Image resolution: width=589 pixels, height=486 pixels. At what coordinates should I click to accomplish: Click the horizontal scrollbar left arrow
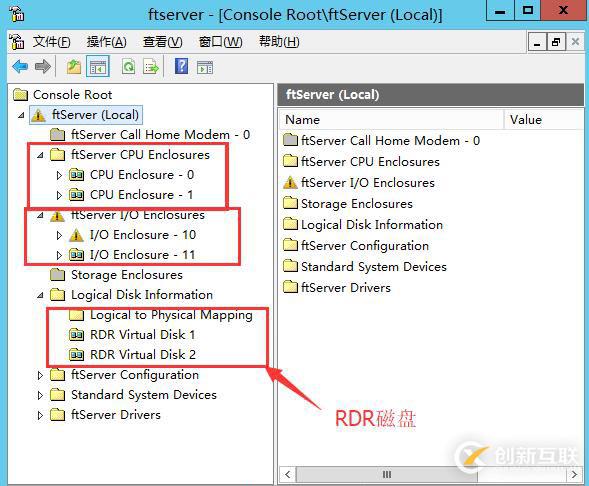[x=288, y=474]
